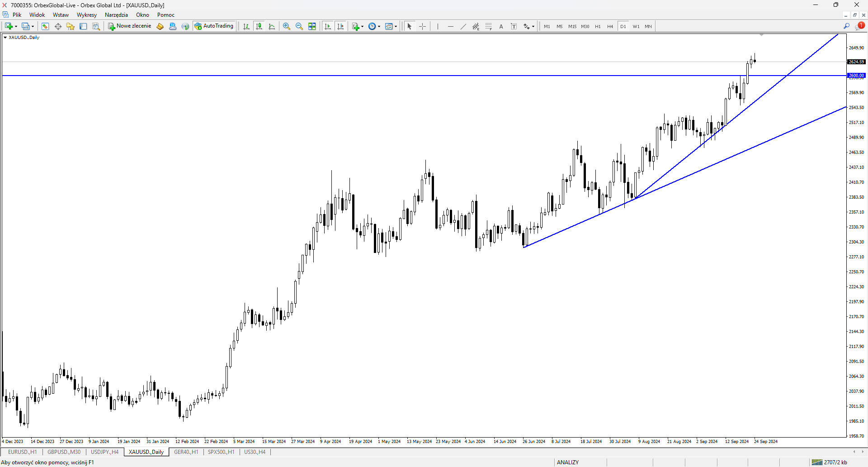Expand the arrows objects dropdown
868x467 pixels.
[x=533, y=26]
